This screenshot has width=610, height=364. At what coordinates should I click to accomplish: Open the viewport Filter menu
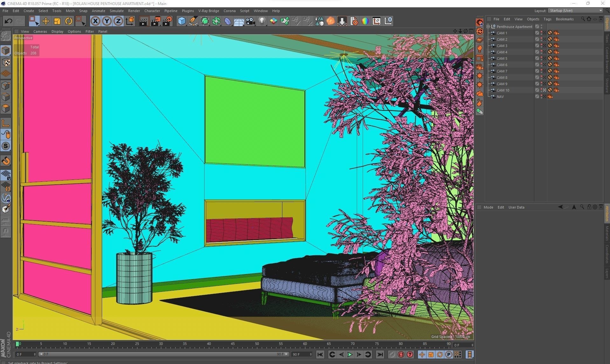(x=90, y=31)
